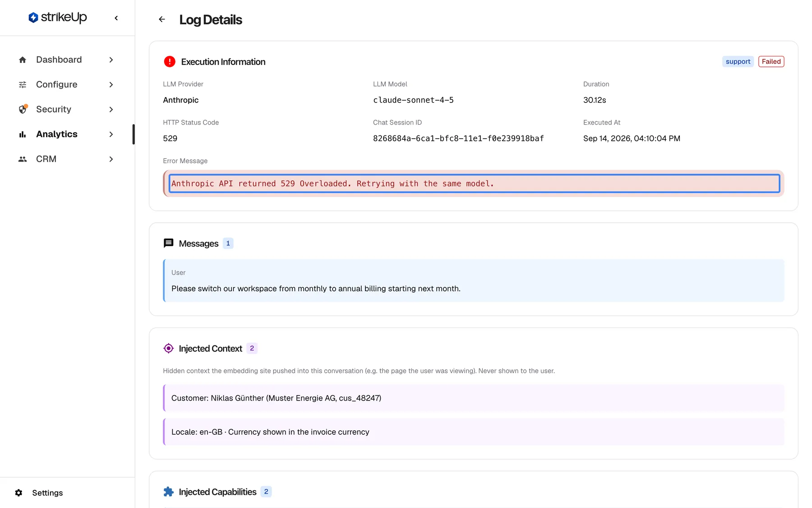Select the error message text box
812x508 pixels.
point(475,183)
